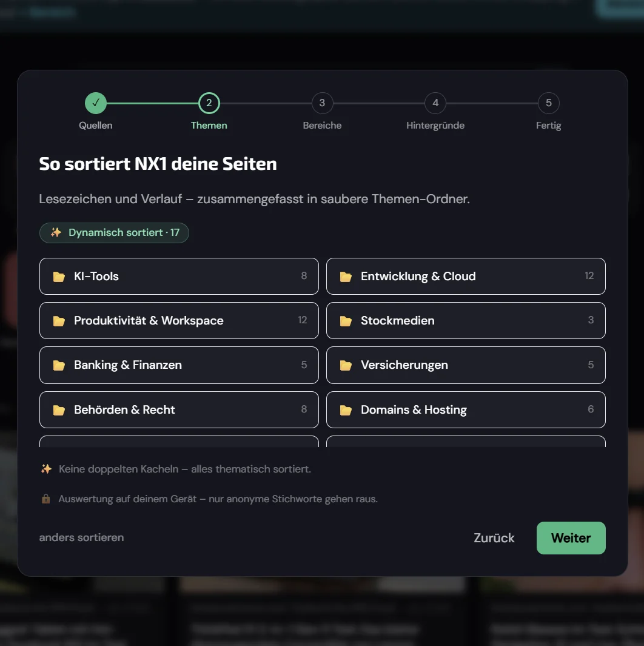Click the Banking & Finanzen folder icon
Viewport: 644px width, 646px height.
[59, 365]
